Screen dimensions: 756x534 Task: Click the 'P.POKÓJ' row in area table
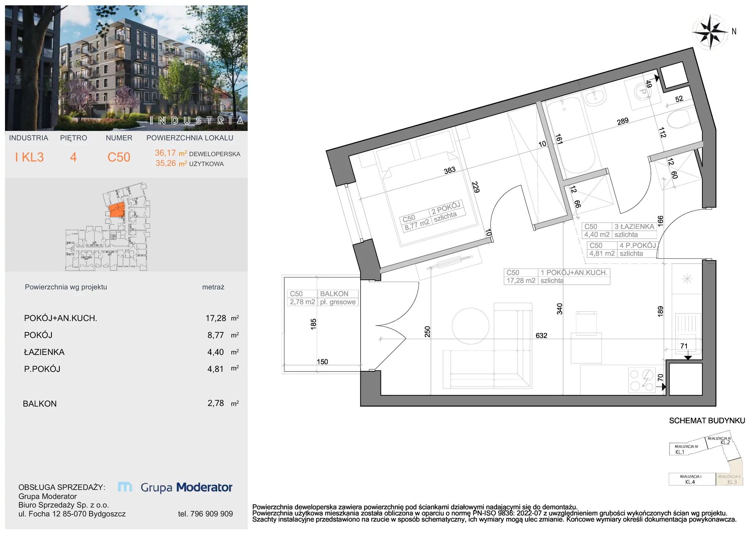point(131,369)
